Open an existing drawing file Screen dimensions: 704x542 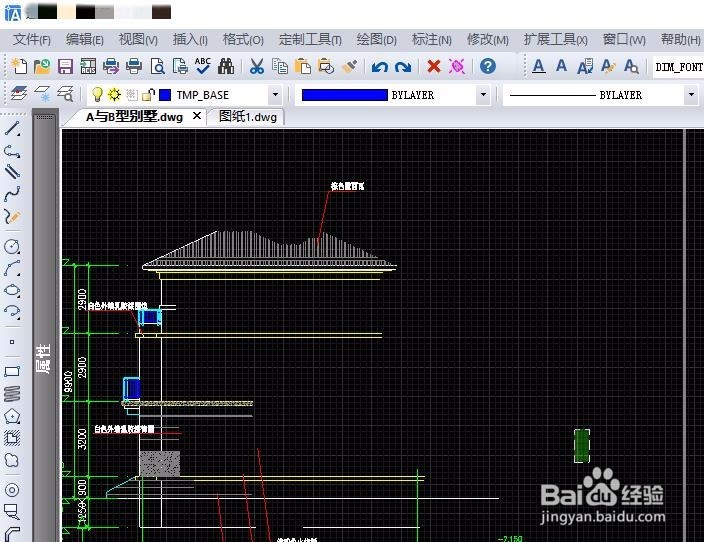pyautogui.click(x=42, y=66)
